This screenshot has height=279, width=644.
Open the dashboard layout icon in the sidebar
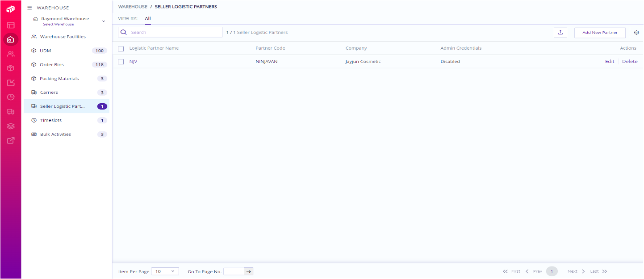10,25
